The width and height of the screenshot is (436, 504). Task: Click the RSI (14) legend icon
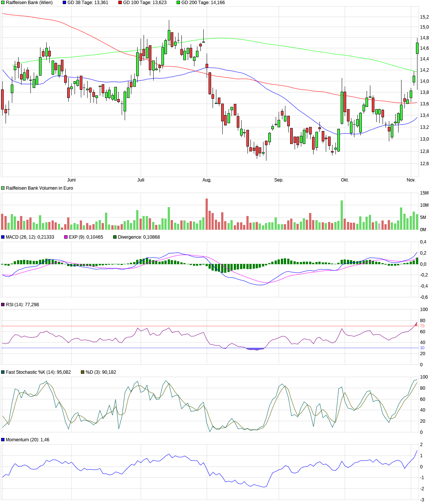click(3, 304)
